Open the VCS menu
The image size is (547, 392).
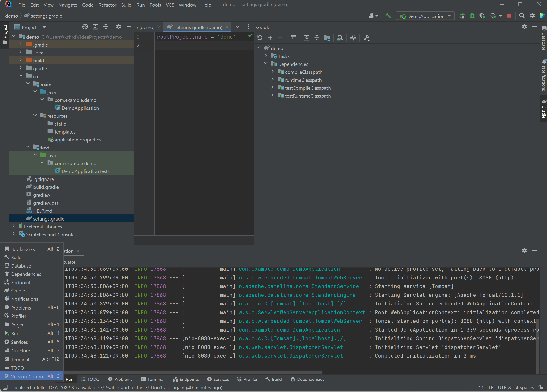point(170,5)
